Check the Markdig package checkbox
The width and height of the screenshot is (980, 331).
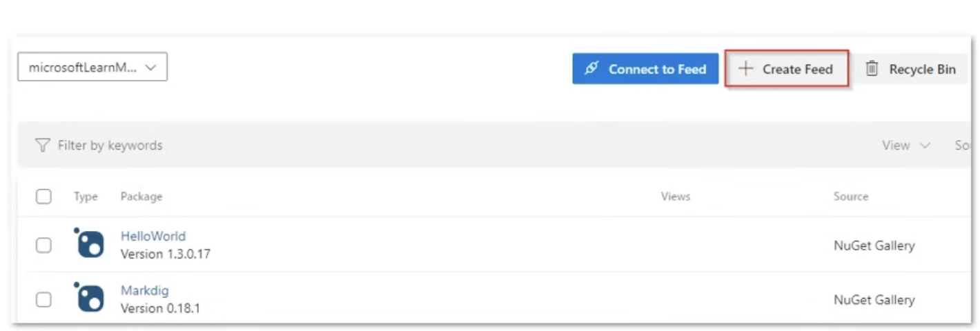coord(43,299)
